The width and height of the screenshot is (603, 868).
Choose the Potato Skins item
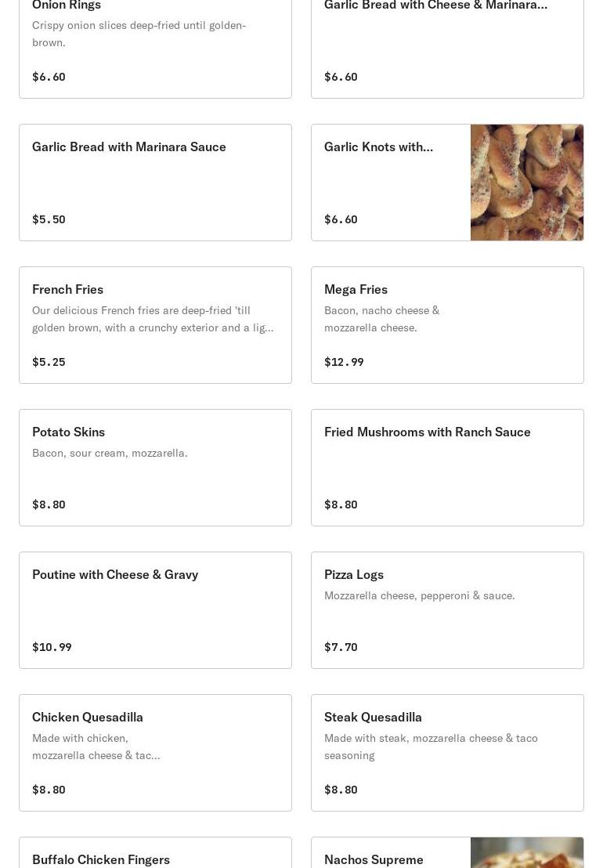(x=155, y=467)
